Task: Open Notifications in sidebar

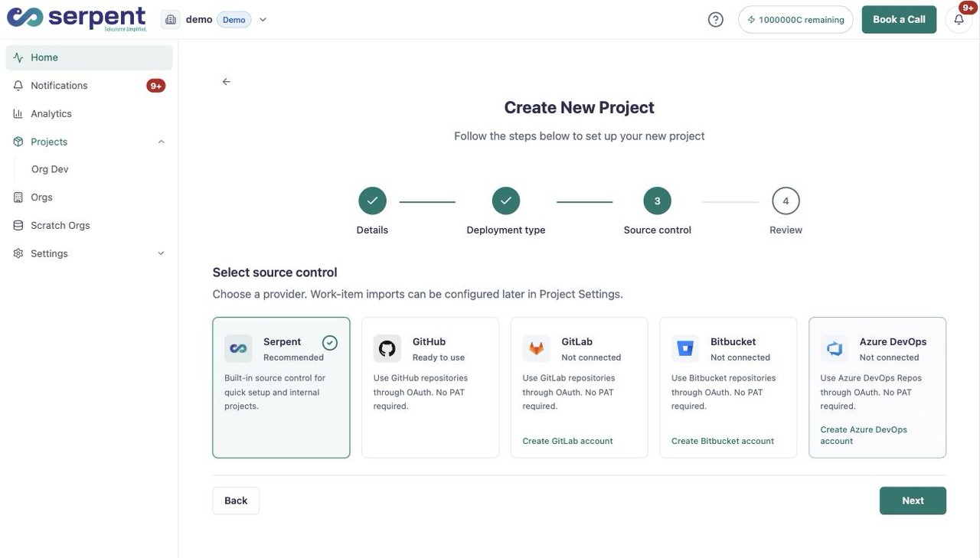Action: 90,86
